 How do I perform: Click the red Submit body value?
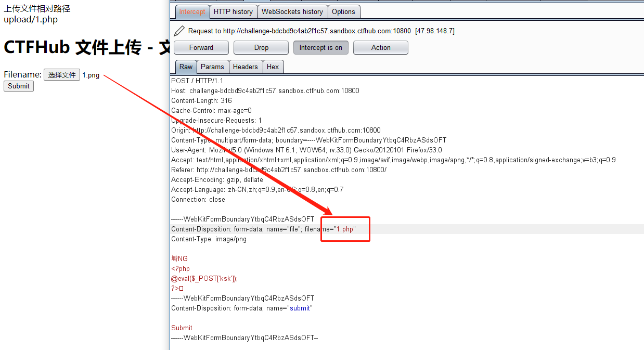pos(182,328)
